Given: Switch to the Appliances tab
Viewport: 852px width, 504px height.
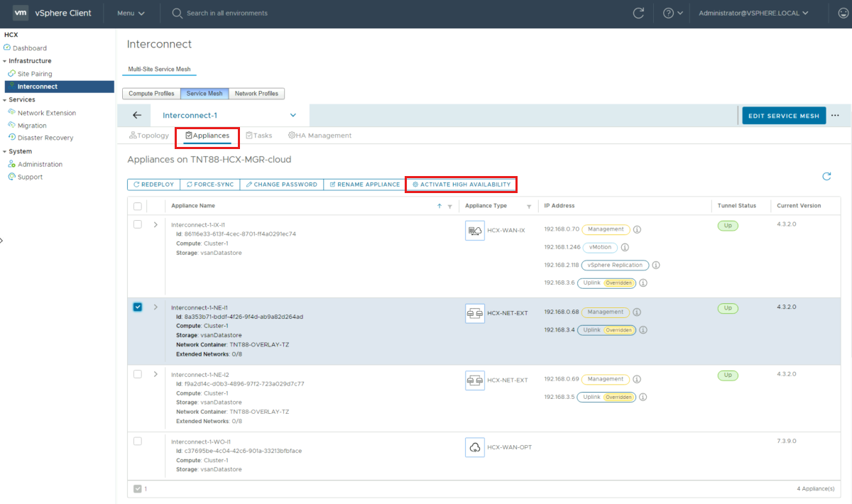Looking at the screenshot, I should (x=207, y=136).
